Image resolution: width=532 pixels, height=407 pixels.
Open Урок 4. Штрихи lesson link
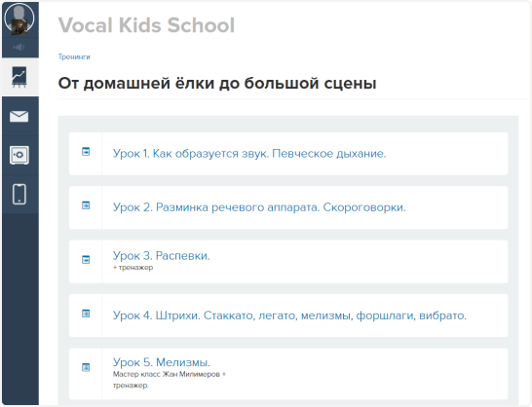point(289,315)
